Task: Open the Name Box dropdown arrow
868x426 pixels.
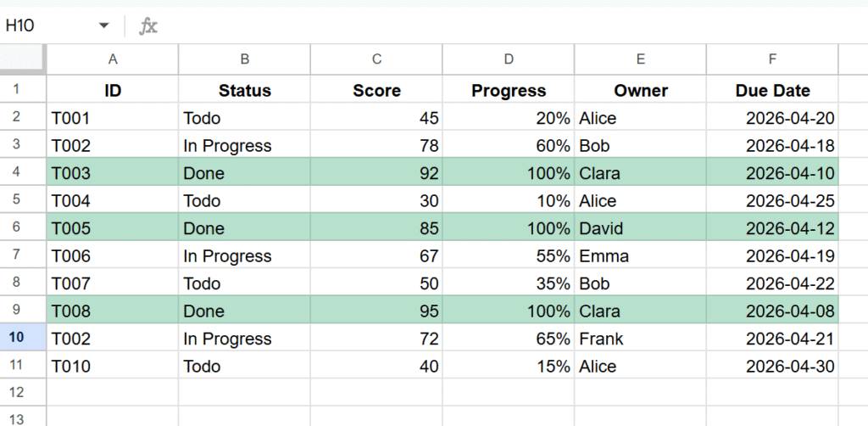Action: click(x=104, y=25)
